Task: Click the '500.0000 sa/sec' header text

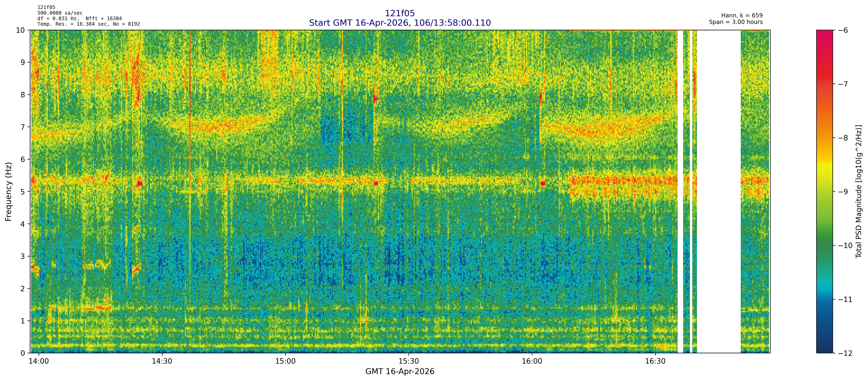Action: 60,13
